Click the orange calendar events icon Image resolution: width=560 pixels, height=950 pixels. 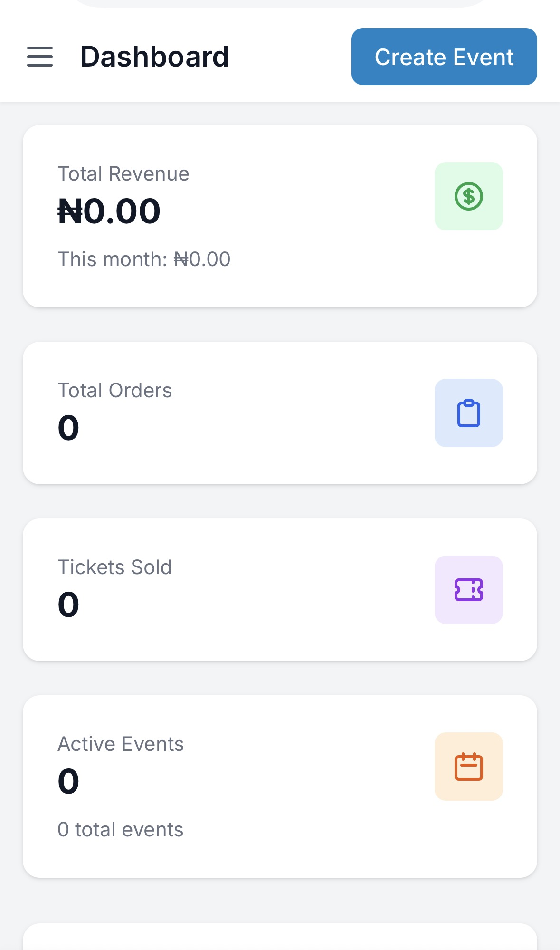pyautogui.click(x=468, y=767)
